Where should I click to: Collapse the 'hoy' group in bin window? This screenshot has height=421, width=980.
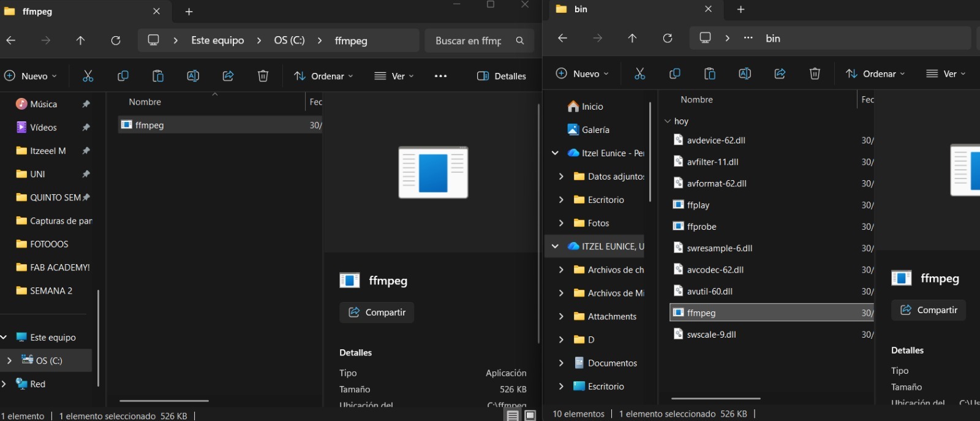point(668,121)
